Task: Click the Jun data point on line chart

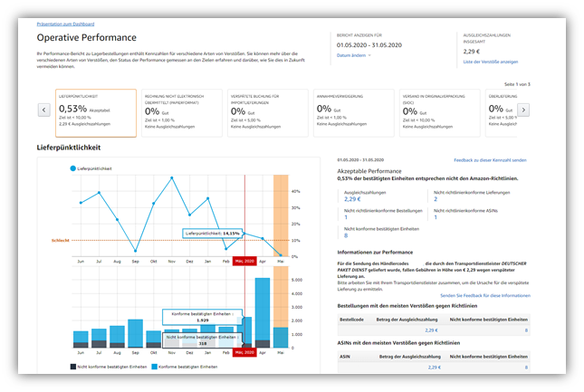Action: 81,203
